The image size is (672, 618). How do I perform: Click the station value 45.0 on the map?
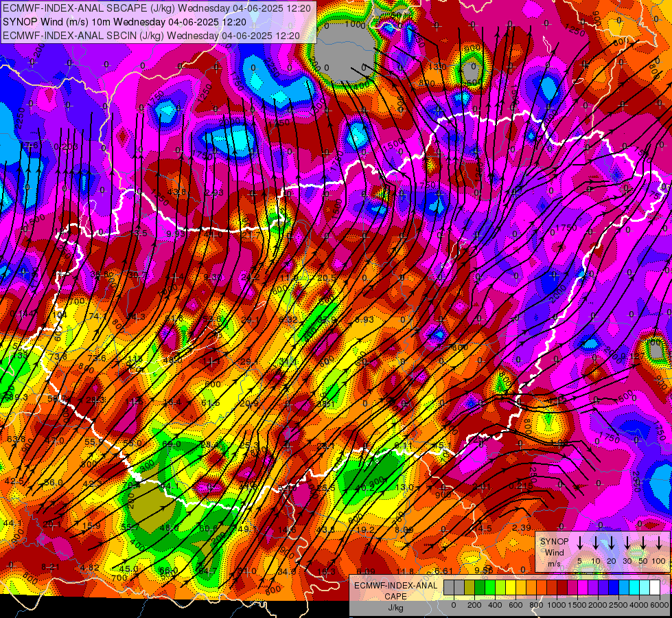(x=128, y=569)
